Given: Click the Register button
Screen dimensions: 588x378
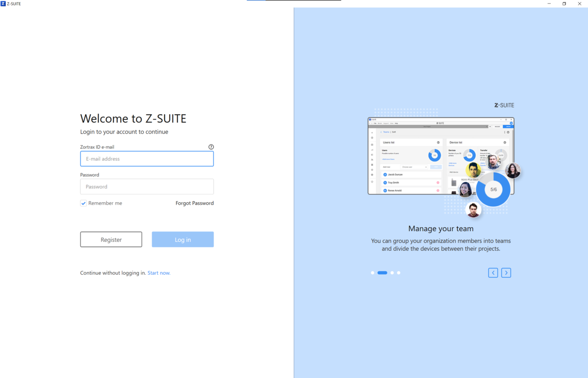Looking at the screenshot, I should tap(111, 239).
